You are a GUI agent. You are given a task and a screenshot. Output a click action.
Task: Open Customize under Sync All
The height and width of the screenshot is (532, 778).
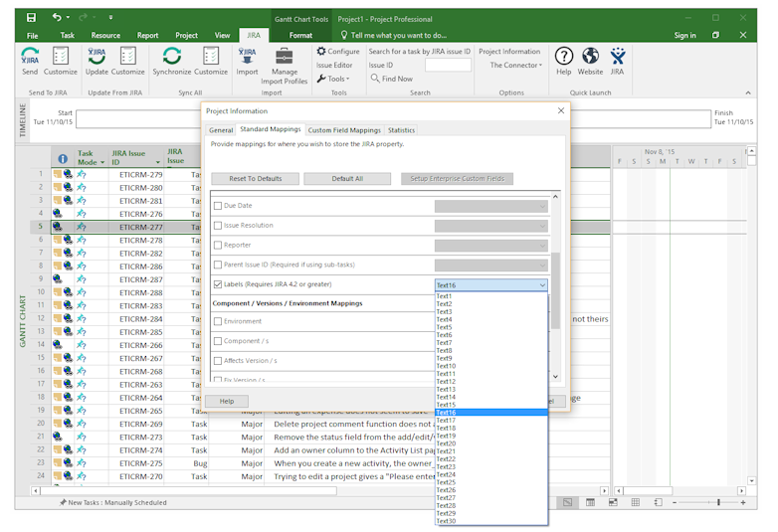[211, 61]
